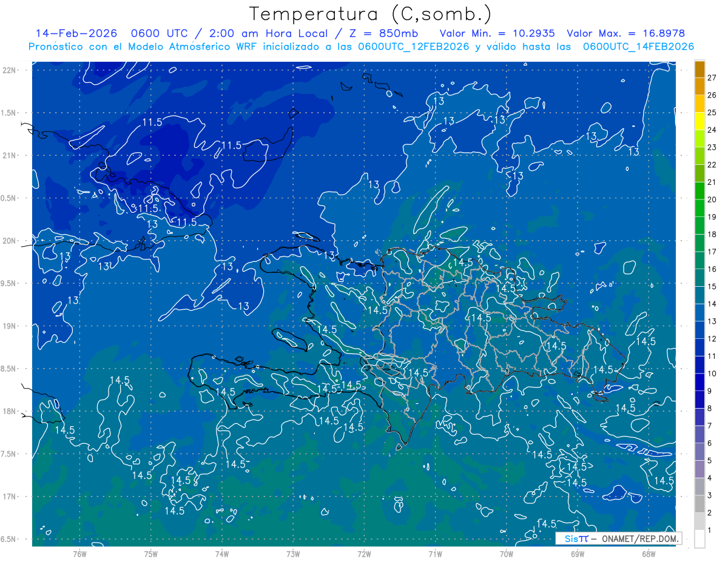Click the '19N' latitude axis label
This screenshot has height=562, width=728.
(9, 326)
